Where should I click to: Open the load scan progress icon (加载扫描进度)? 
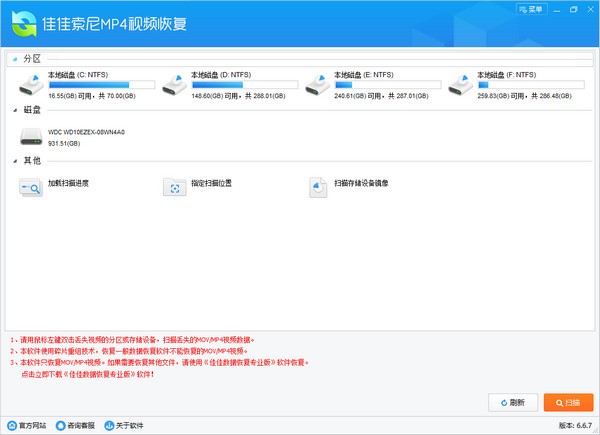[31, 187]
